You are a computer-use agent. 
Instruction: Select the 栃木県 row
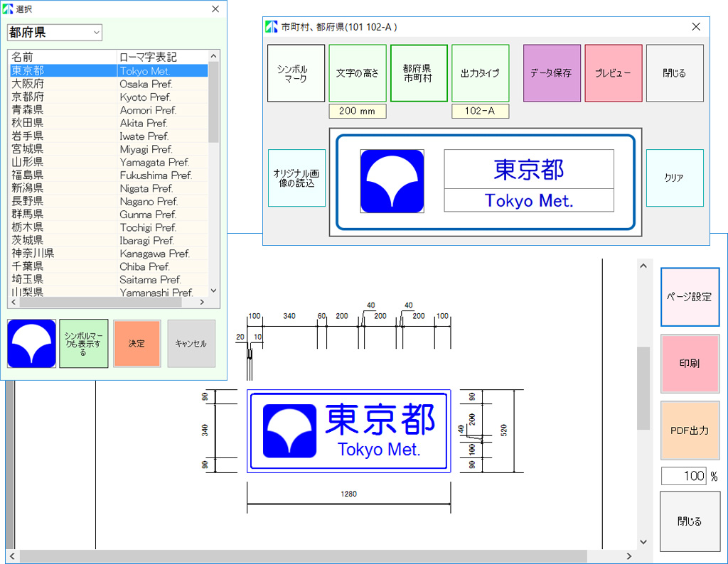click(109, 227)
